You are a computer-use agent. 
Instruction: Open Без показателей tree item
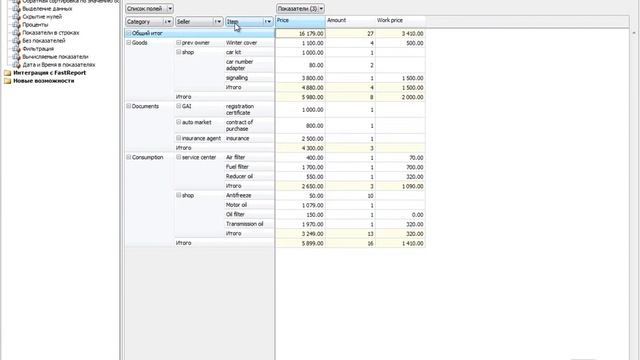(x=44, y=41)
